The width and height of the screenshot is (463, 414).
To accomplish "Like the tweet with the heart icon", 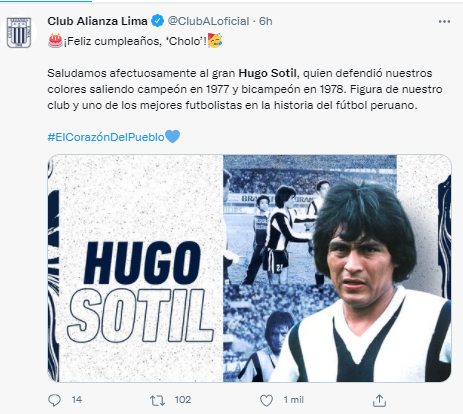I will (266, 400).
